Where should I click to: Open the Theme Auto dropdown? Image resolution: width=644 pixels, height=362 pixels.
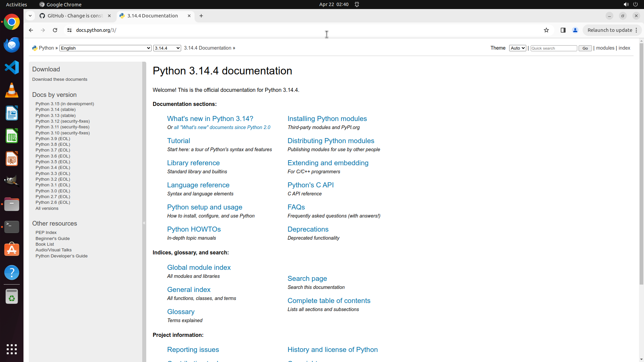tap(517, 48)
